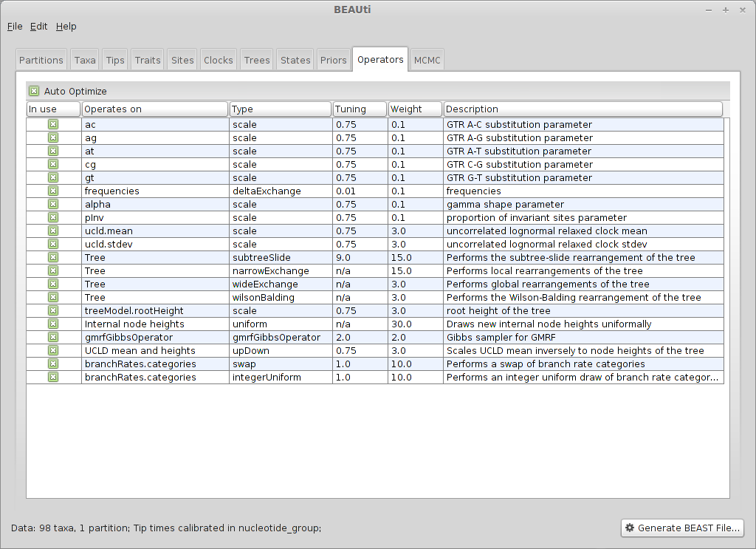Select tuning value 9.0 for subtreeSlide

tap(360, 258)
